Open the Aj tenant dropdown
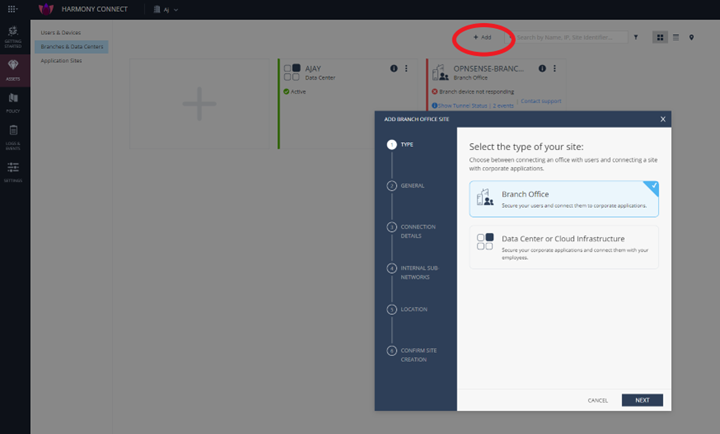Viewport: 720px width, 434px height. [x=166, y=9]
